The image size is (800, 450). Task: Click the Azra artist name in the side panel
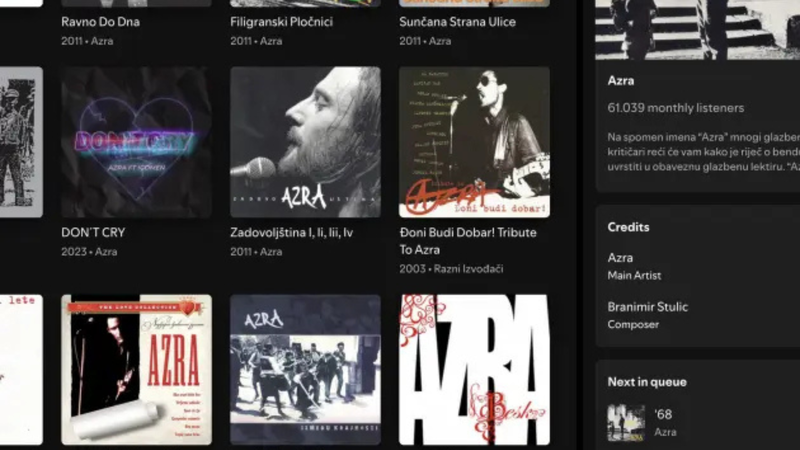tap(621, 81)
